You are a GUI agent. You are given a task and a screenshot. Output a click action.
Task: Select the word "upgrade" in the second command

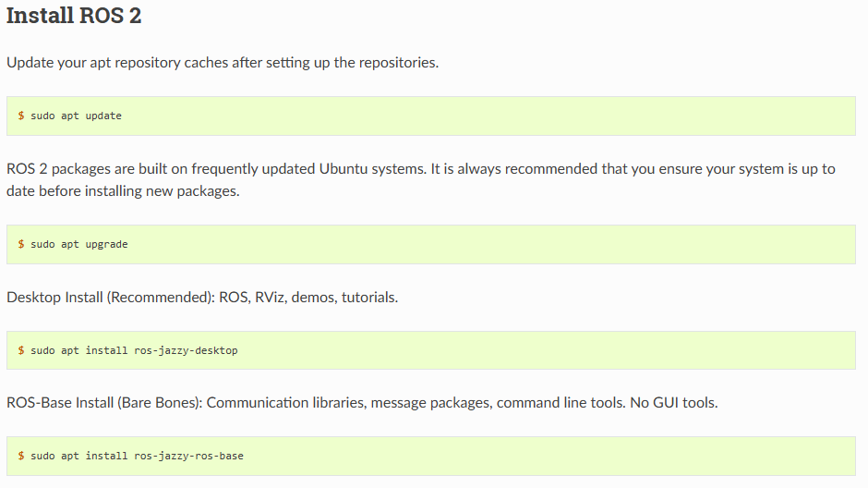click(106, 244)
